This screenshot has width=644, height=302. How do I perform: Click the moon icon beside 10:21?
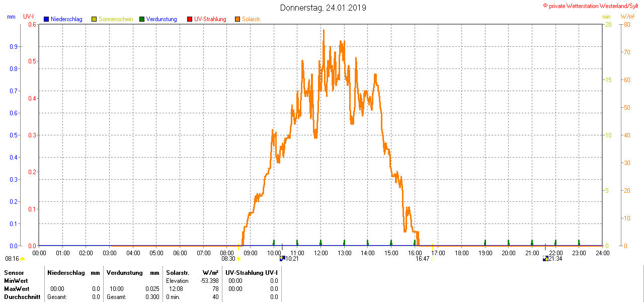(282, 258)
